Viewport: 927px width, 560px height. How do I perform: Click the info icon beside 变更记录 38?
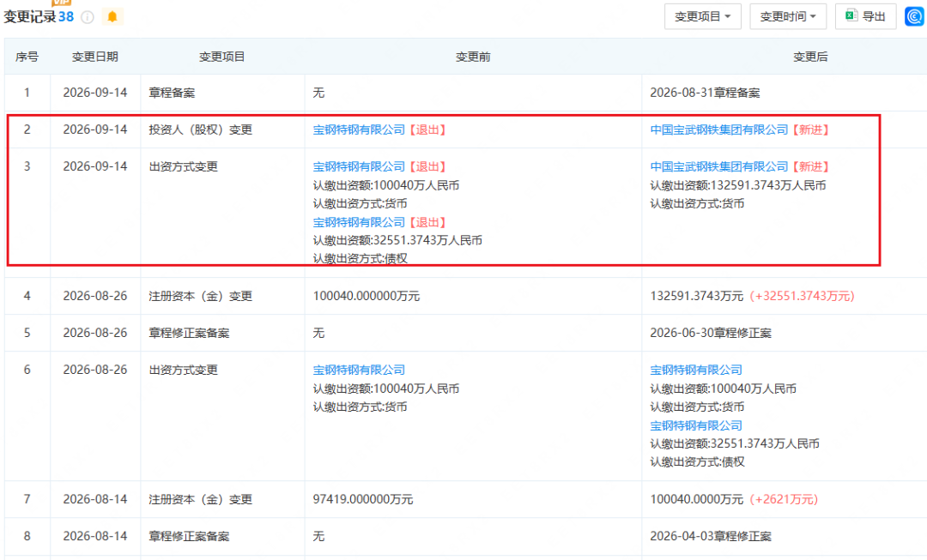click(x=88, y=17)
